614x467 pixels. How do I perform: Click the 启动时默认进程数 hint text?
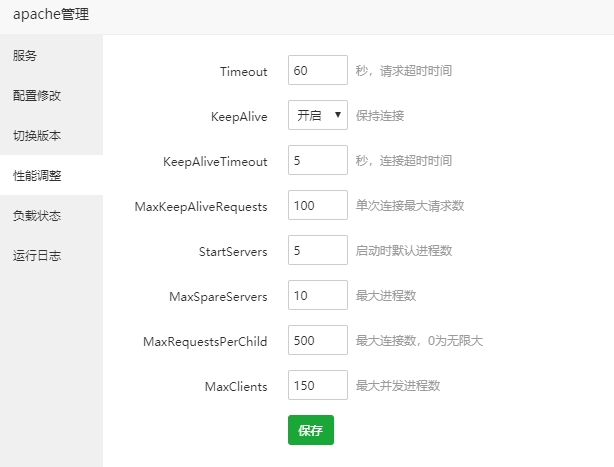(404, 251)
